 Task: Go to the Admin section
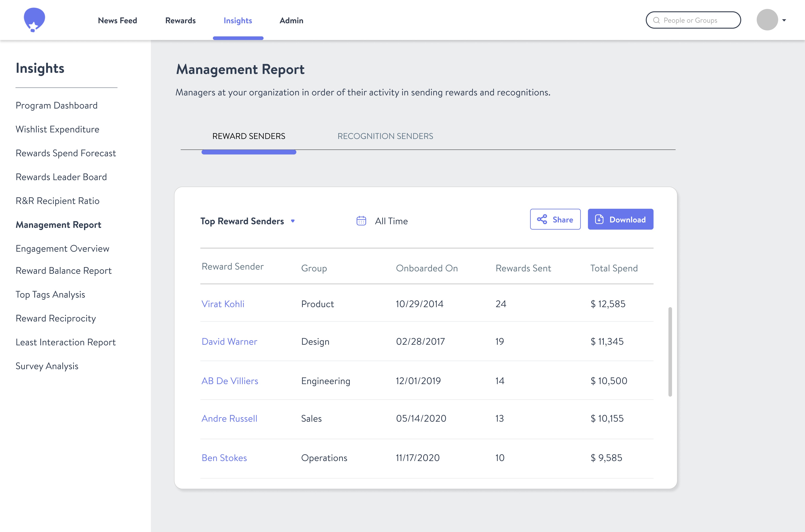click(291, 21)
